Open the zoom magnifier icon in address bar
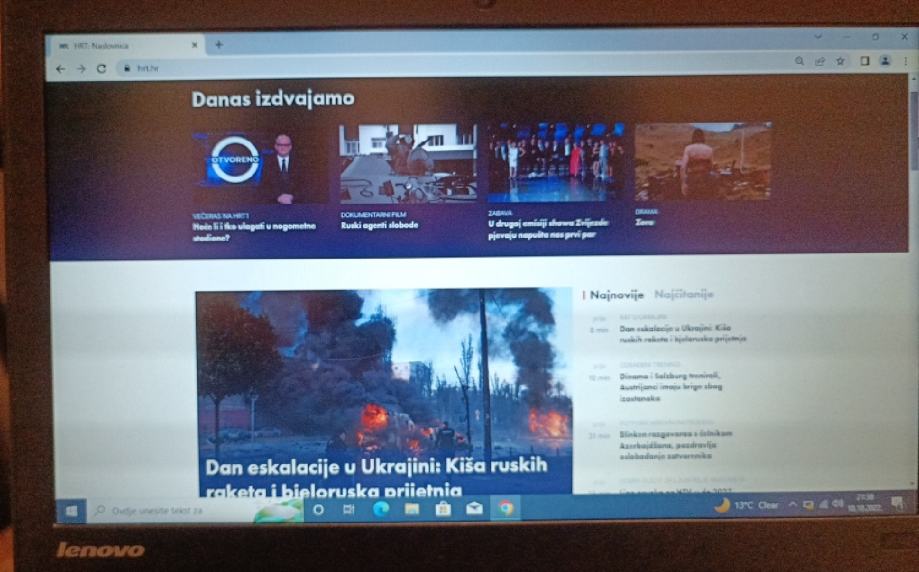The width and height of the screenshot is (919, 572). tap(799, 61)
